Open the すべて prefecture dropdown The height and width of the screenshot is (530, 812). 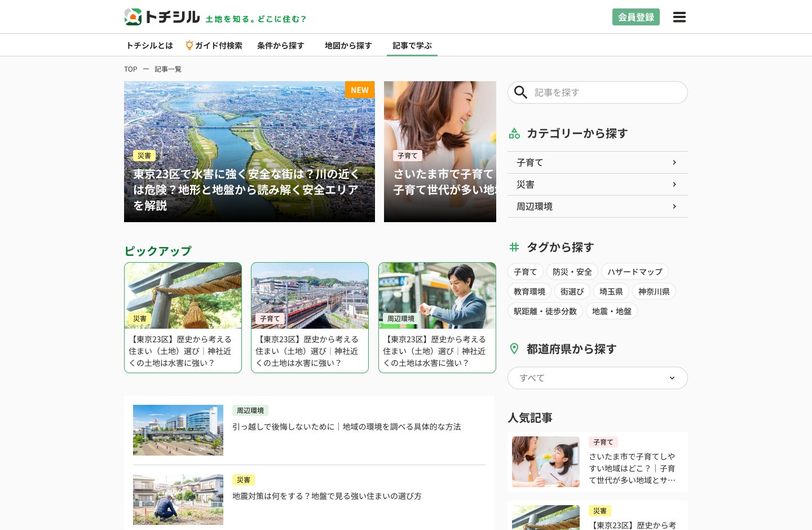[x=598, y=378]
